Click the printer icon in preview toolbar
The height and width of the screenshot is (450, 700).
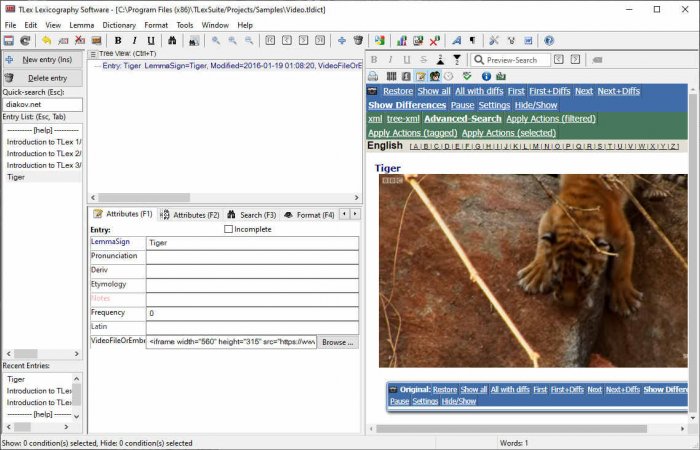pos(374,76)
